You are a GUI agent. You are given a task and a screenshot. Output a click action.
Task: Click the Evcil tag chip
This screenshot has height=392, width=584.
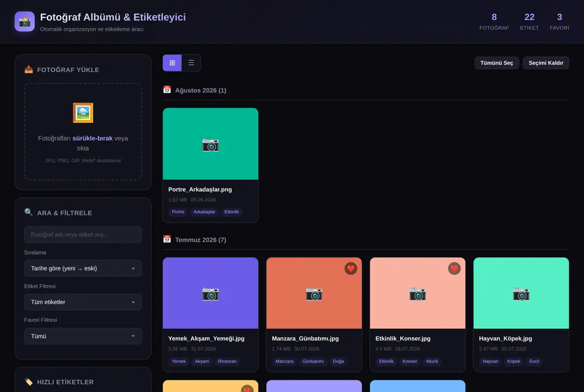tap(534, 361)
